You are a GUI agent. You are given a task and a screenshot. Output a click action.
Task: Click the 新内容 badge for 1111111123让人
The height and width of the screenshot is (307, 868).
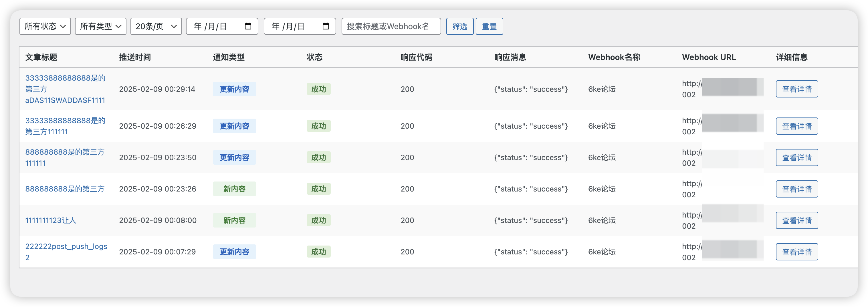(x=235, y=220)
